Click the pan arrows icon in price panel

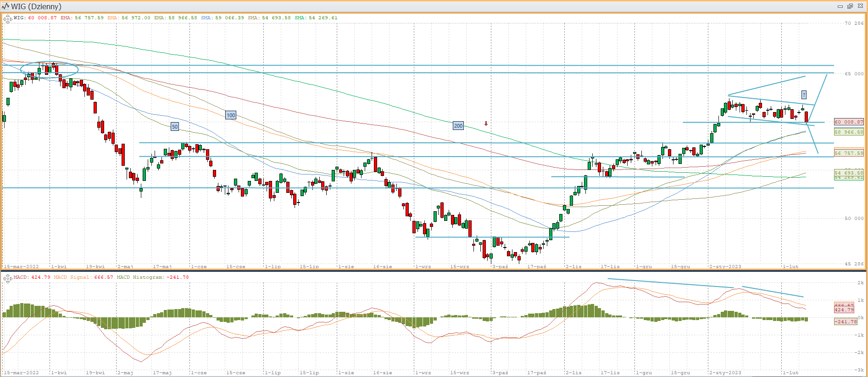[x=7, y=19]
